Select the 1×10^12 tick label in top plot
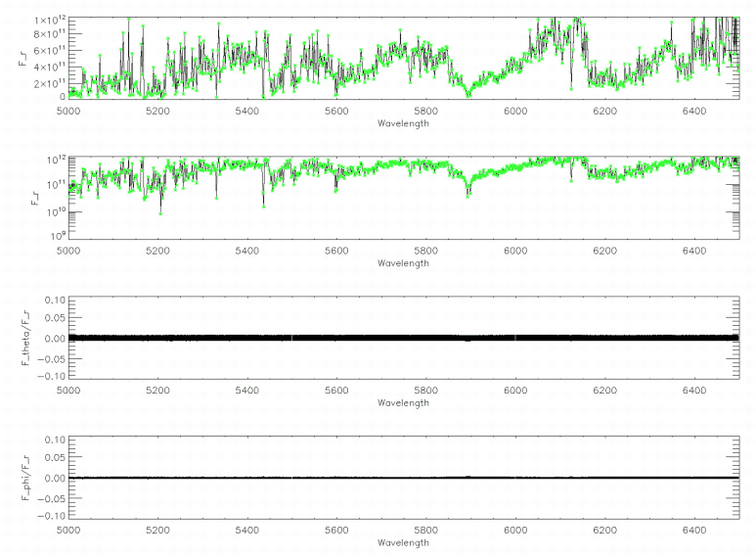 point(44,21)
